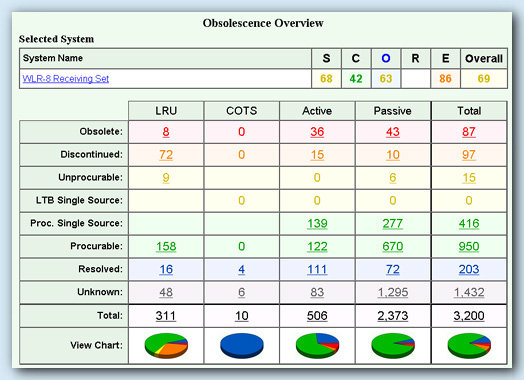
Task: Open Active total 506
Action: [317, 316]
